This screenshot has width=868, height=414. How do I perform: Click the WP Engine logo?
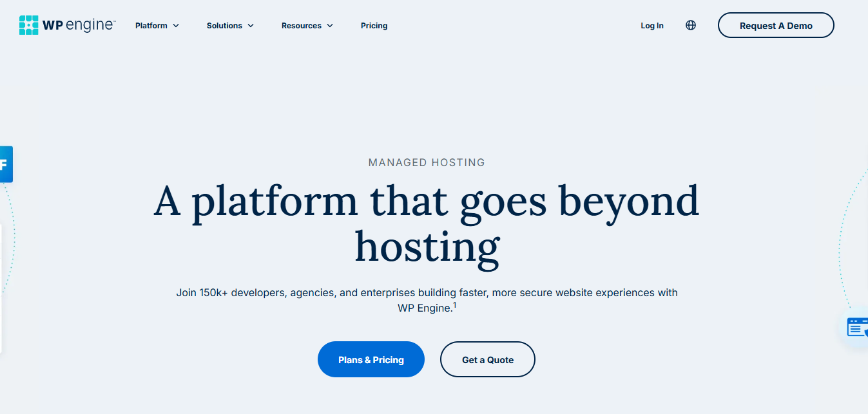click(67, 25)
